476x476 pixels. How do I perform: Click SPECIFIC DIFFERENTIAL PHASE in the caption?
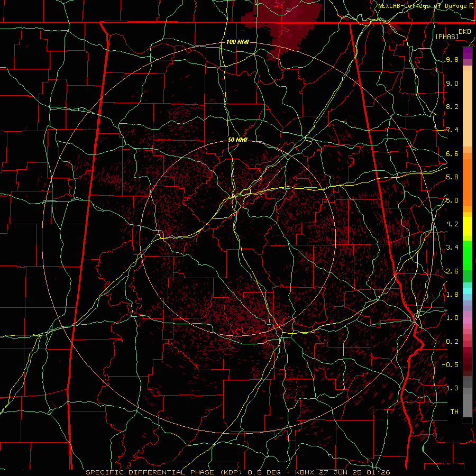[150, 472]
